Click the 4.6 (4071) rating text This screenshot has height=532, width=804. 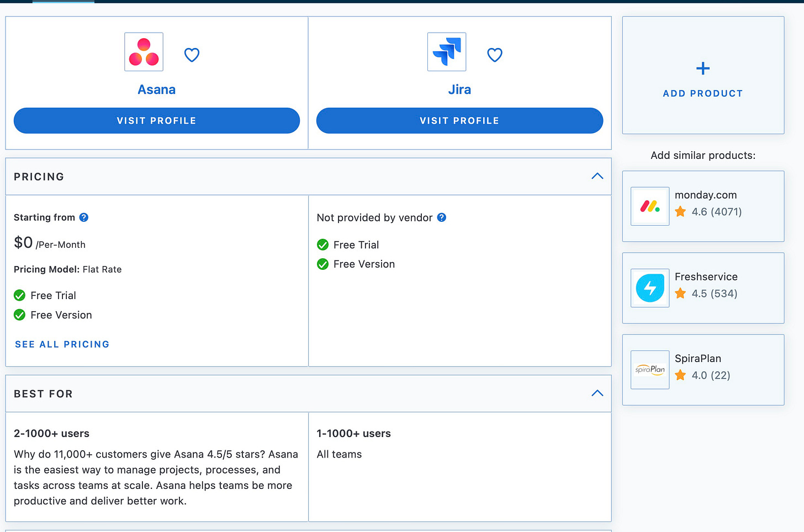pos(717,211)
